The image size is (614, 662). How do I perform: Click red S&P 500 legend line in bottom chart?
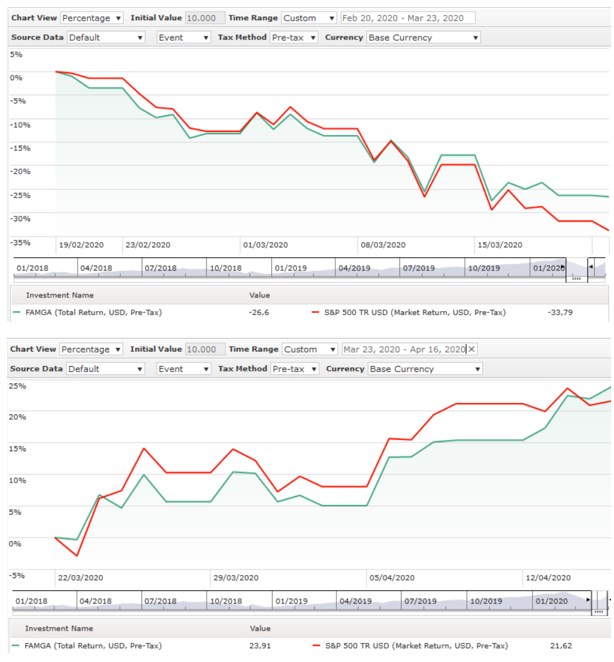click(x=315, y=645)
